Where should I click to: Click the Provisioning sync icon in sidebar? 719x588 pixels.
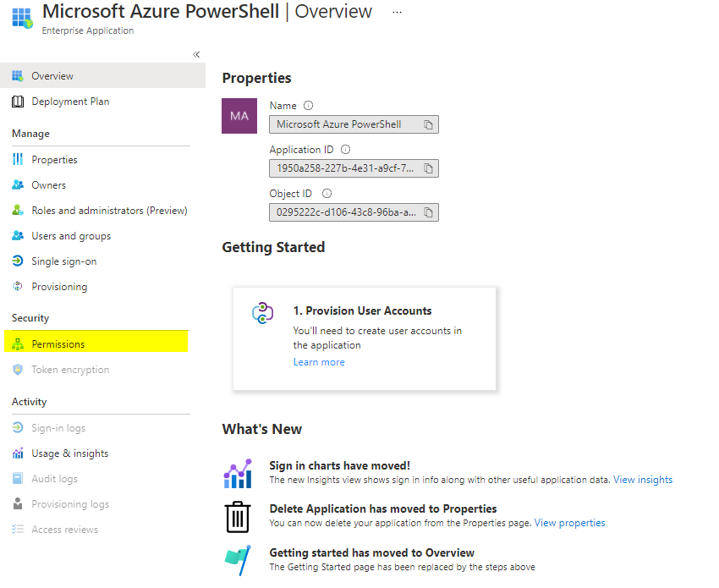coord(18,286)
